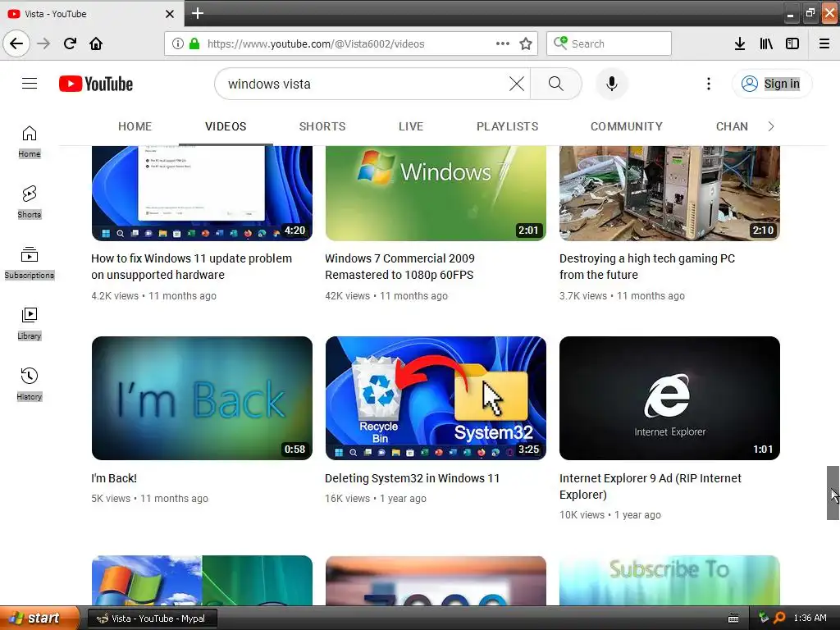Viewport: 840px width, 630px height.
Task: Expand more channel tabs with right chevron
Action: pos(771,126)
